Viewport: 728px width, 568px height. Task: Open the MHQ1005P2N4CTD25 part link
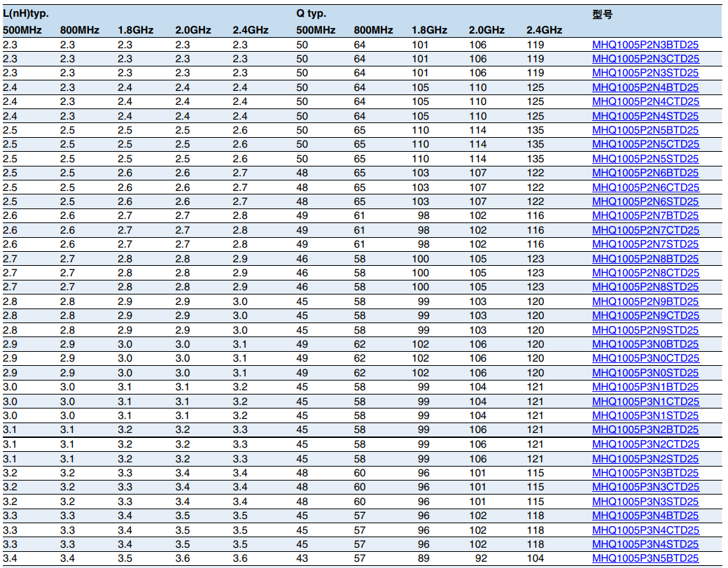click(646, 101)
